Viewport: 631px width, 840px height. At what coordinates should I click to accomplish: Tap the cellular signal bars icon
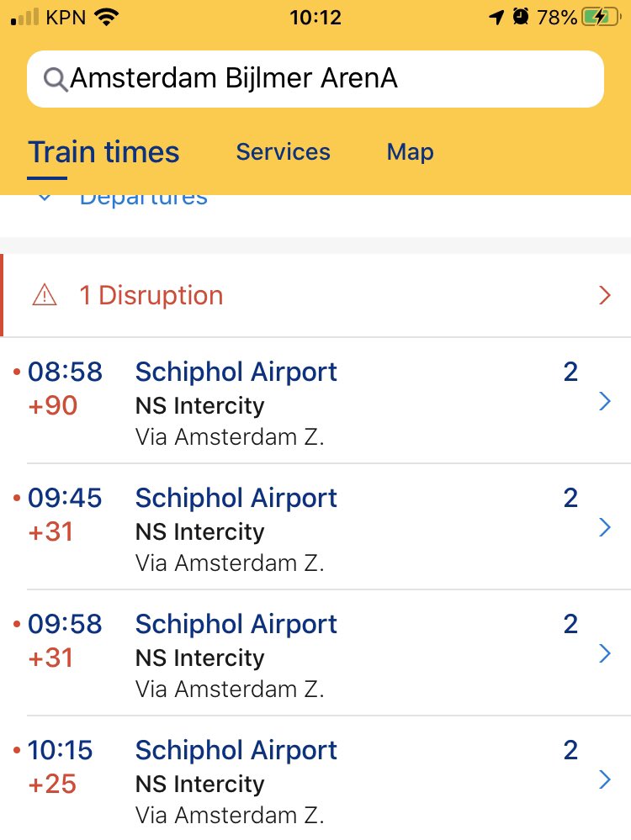(24, 17)
